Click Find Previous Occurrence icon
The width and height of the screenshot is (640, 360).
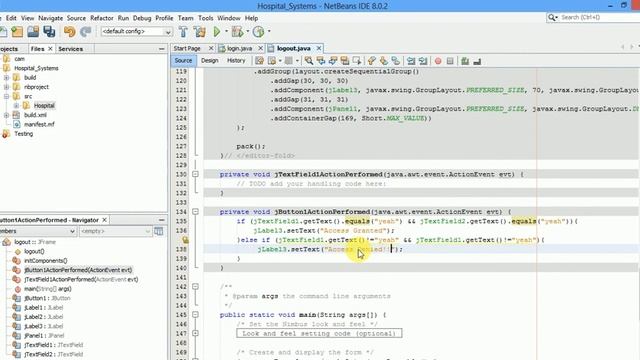point(321,61)
